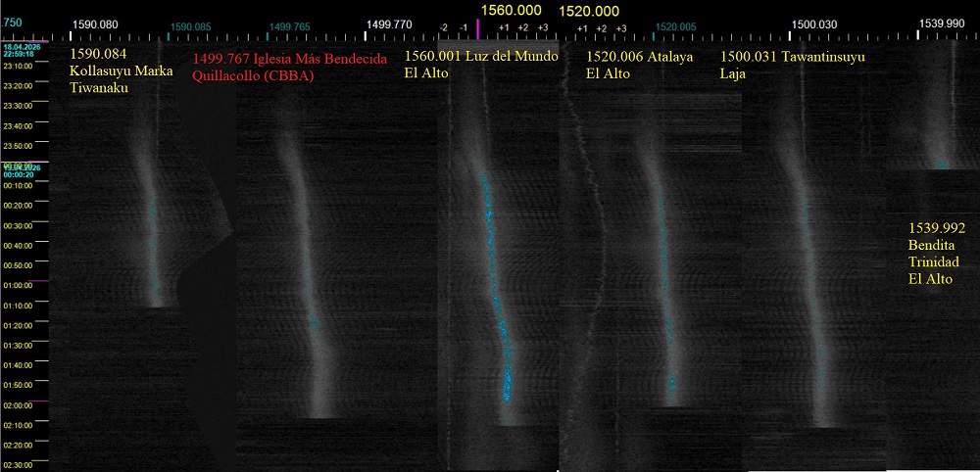The width and height of the screenshot is (980, 472).
Task: Click the Luz del Mundo El Alto label
Action: [x=480, y=64]
